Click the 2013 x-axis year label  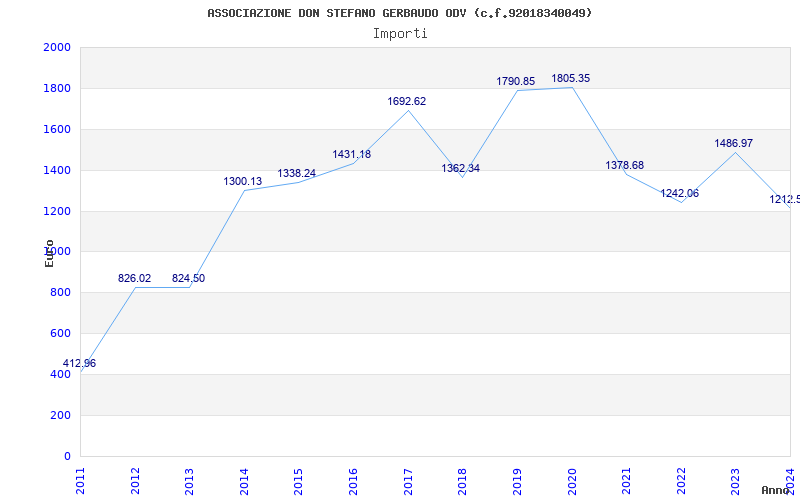point(189,481)
